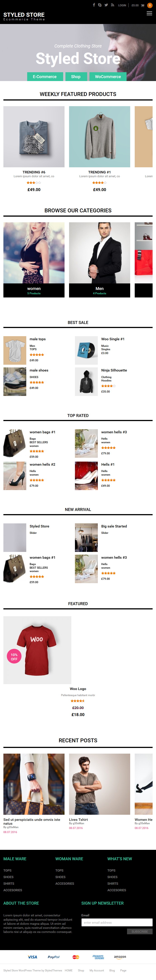Expand the hamburger menu
Screen dimensions: 156x980
point(149,13)
